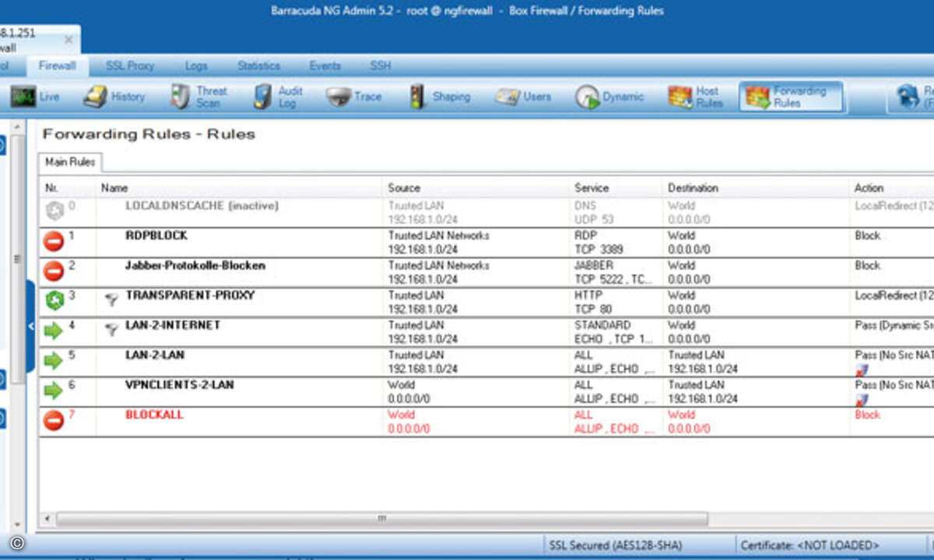934x560 pixels.
Task: Open the Host Rules icon
Action: (x=679, y=96)
